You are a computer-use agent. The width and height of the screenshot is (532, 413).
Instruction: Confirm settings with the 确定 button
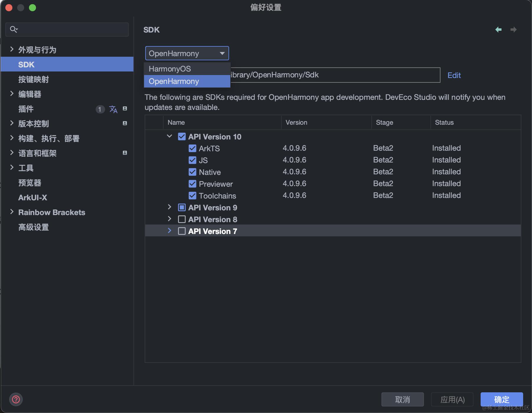(x=502, y=399)
